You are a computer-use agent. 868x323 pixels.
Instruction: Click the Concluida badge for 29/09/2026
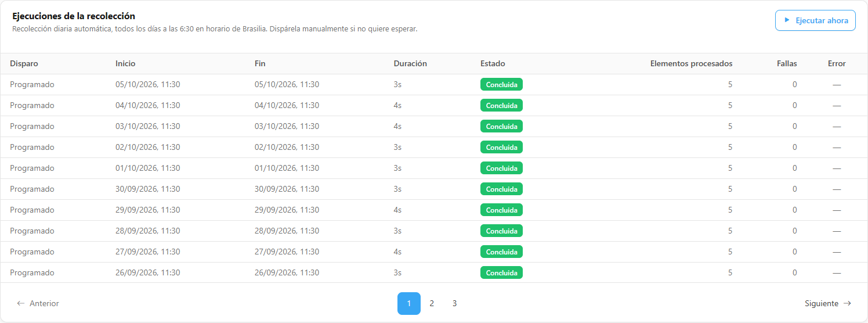pyautogui.click(x=501, y=210)
